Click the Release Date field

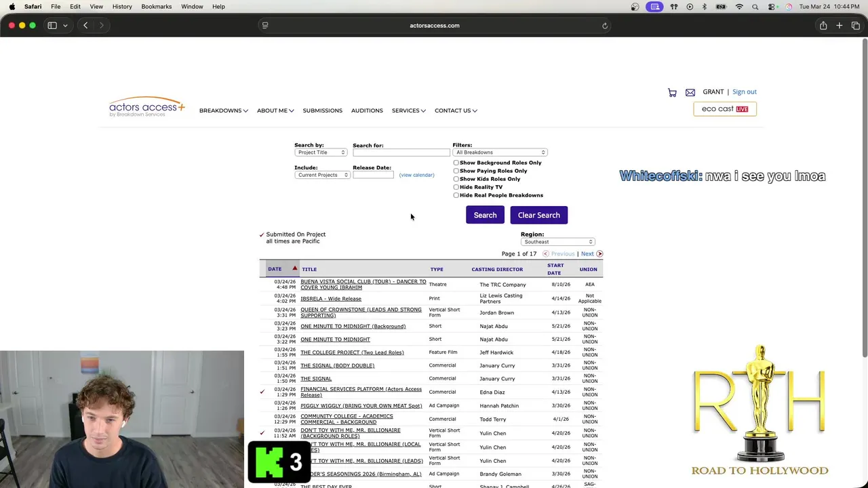(x=373, y=175)
